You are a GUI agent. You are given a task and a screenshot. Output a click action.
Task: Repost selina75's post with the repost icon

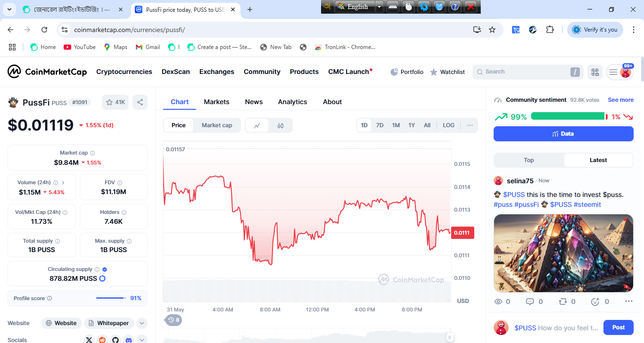pos(562,302)
